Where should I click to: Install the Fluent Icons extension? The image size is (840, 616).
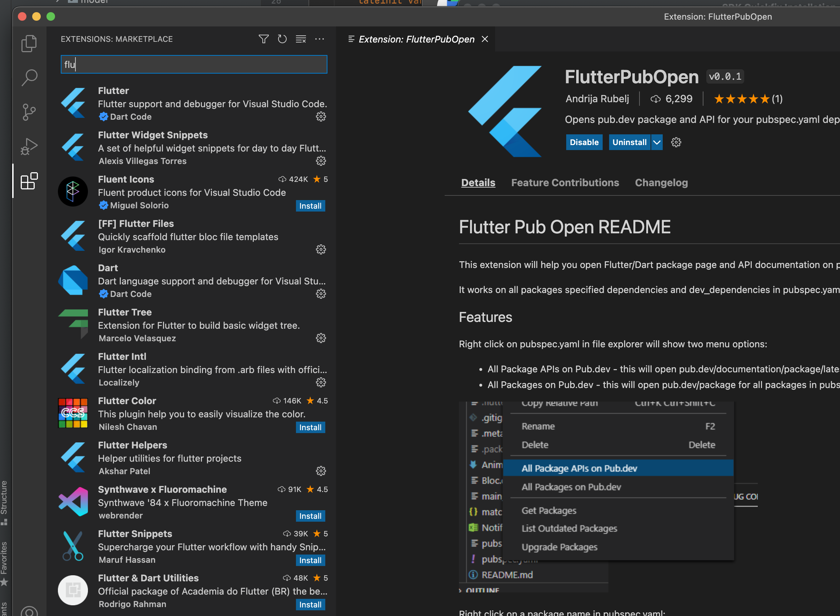pos(310,206)
